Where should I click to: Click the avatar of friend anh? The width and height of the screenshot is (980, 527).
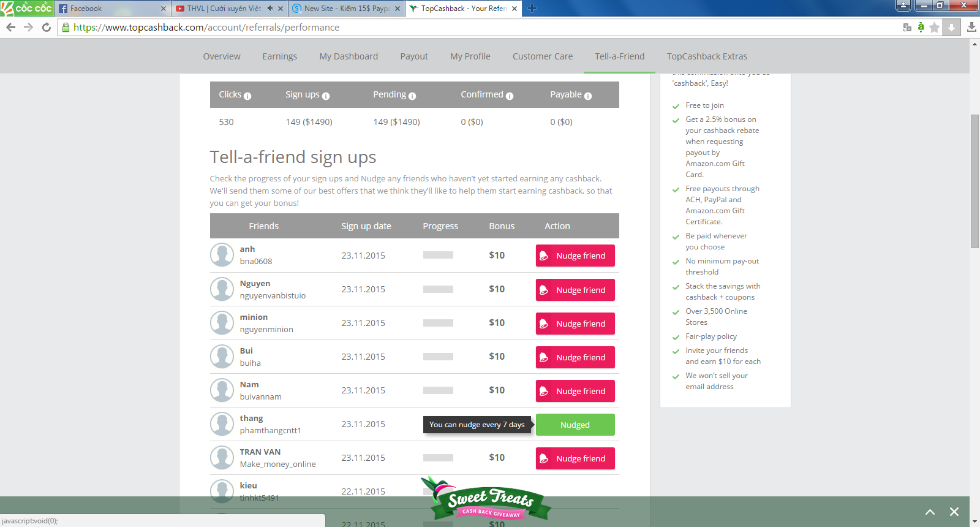point(222,255)
